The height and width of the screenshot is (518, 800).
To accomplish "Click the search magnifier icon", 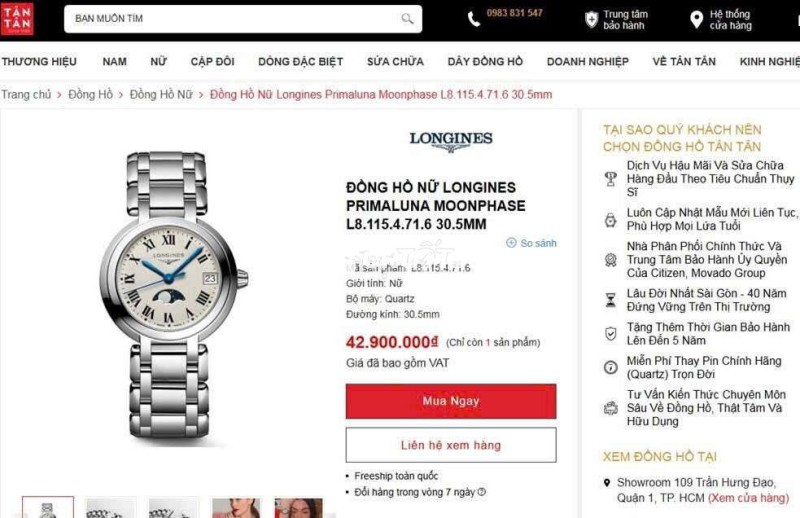I will click(407, 19).
